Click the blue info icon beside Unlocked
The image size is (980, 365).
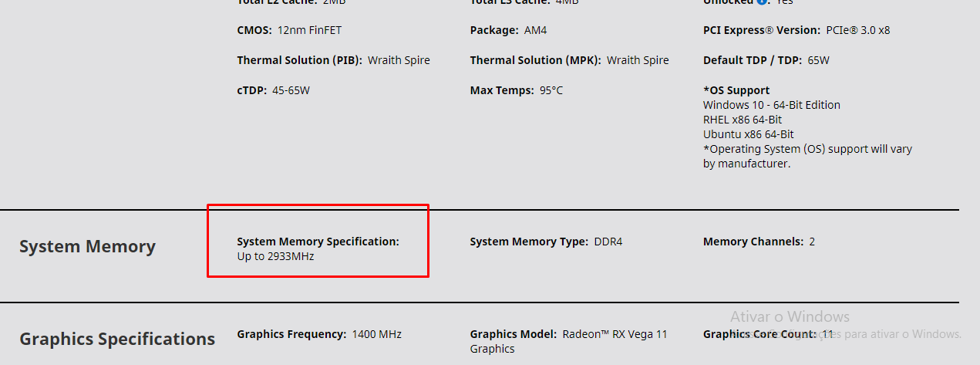coord(762,2)
